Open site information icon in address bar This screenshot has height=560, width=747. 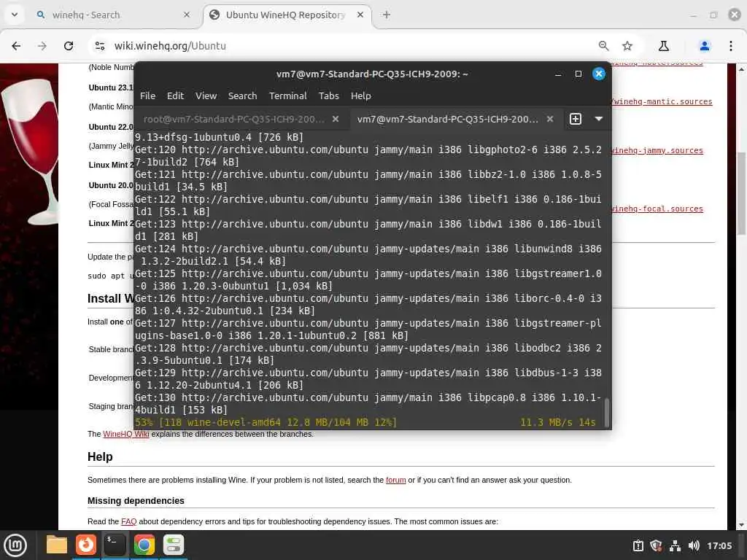tap(99, 46)
